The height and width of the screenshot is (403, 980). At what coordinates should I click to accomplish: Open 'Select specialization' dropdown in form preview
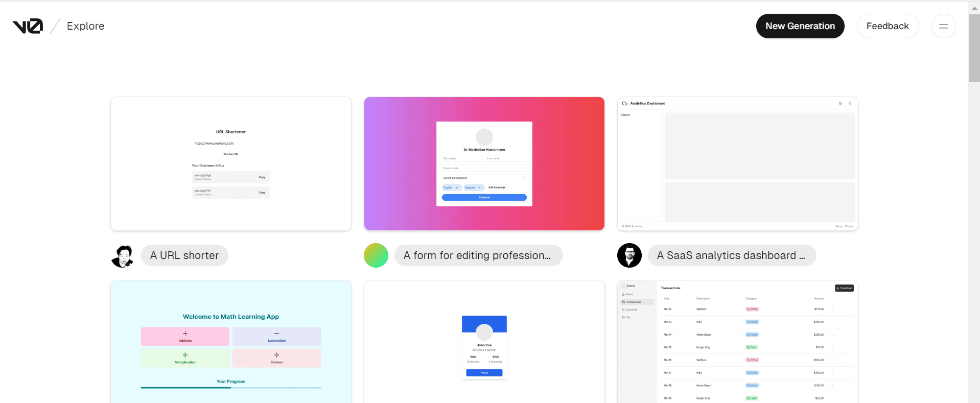tap(484, 178)
